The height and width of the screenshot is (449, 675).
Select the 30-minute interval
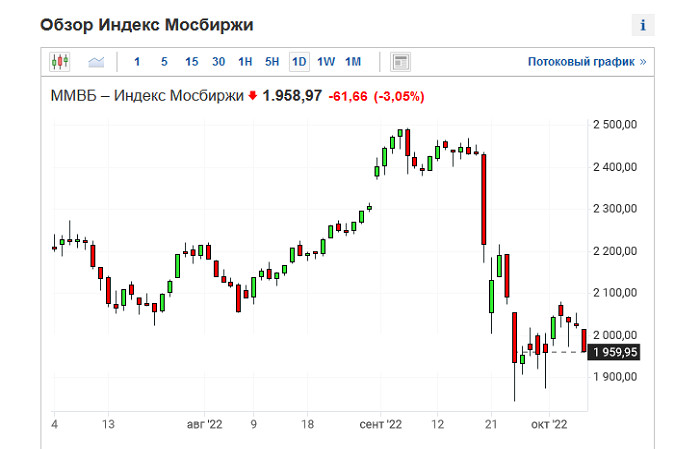[x=219, y=62]
